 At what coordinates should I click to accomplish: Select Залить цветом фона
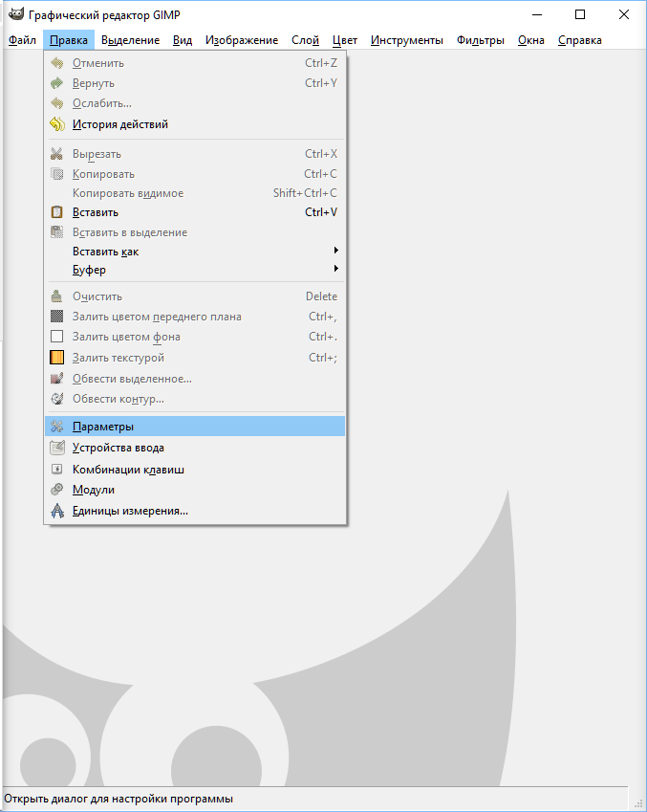195,337
